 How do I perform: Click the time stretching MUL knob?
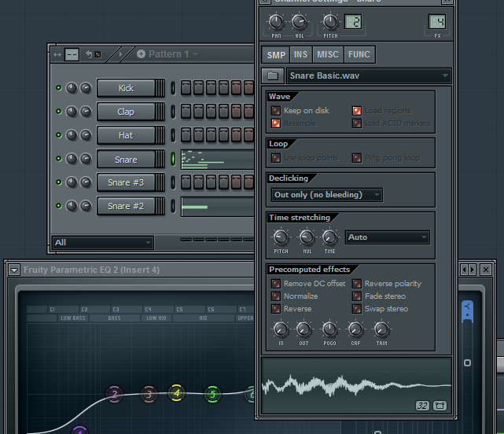307,237
